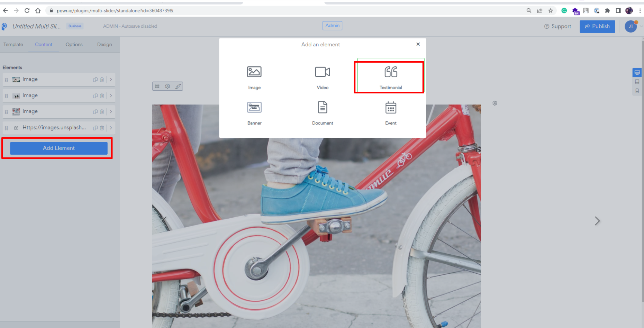Viewport: 644px width, 328px height.
Task: Open the Design tab
Action: coord(105,45)
